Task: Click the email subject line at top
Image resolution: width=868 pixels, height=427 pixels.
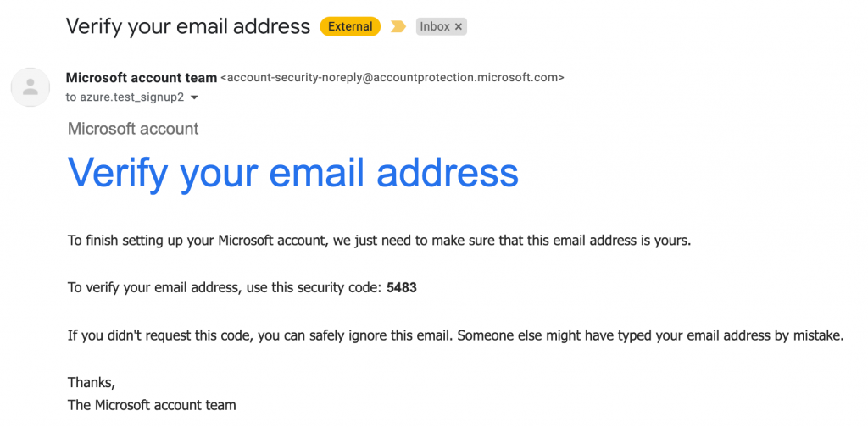Action: pyautogui.click(x=187, y=26)
